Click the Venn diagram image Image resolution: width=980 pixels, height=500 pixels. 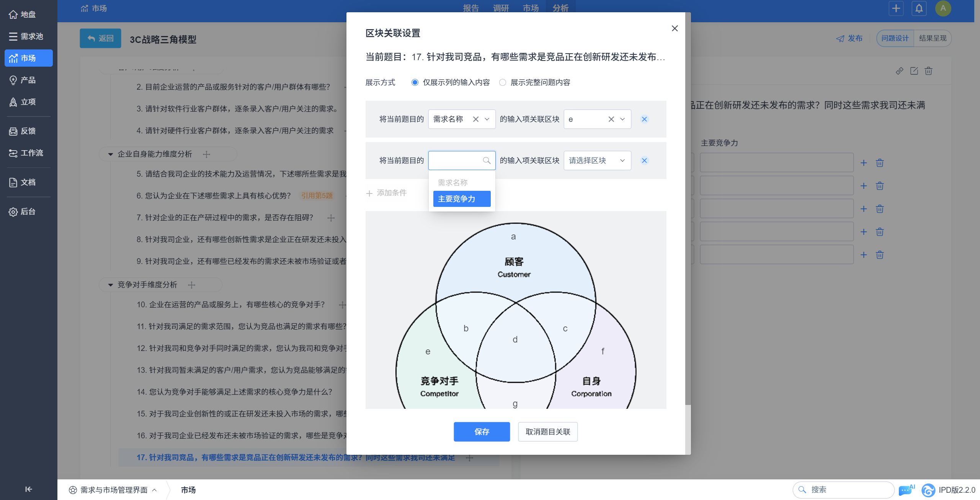pyautogui.click(x=516, y=310)
